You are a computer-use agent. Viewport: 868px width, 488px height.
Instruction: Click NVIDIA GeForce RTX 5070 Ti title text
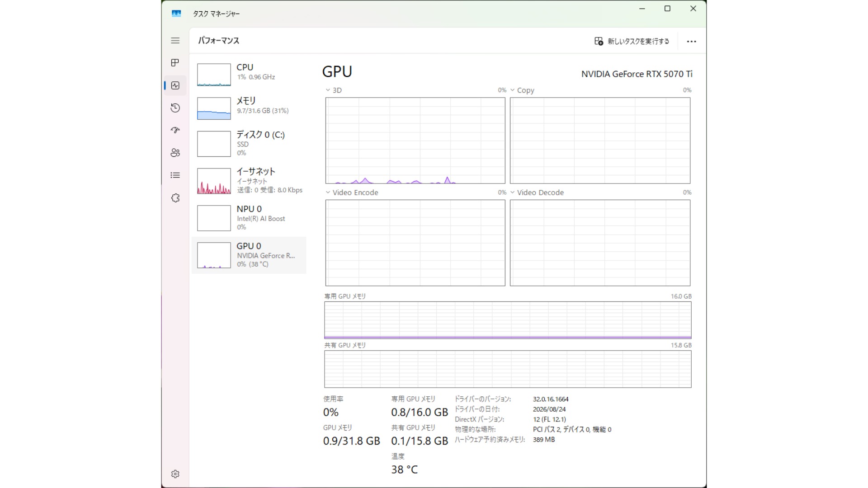click(x=637, y=74)
